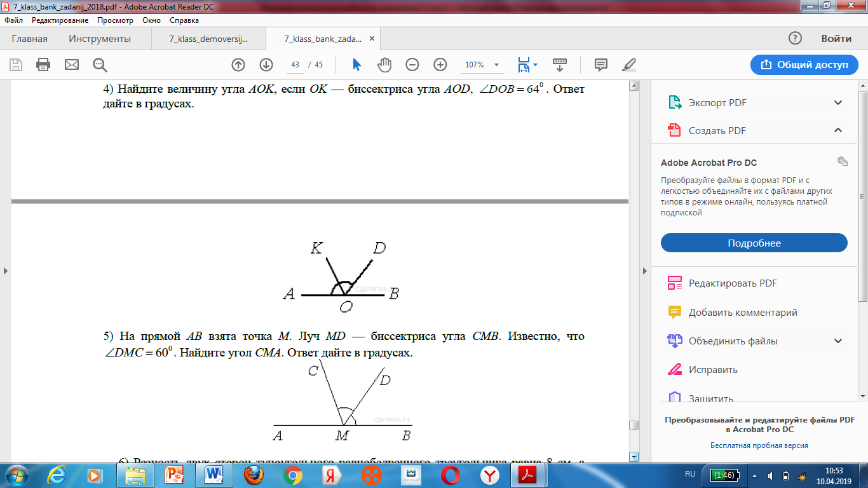
Task: Click the Adobe Acrobat Pro DC info icon
Action: (x=843, y=161)
